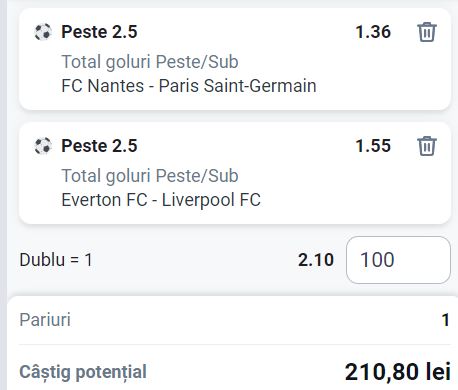Click Peste 2.5 title in first card
The width and height of the screenshot is (458, 390).
point(99,32)
